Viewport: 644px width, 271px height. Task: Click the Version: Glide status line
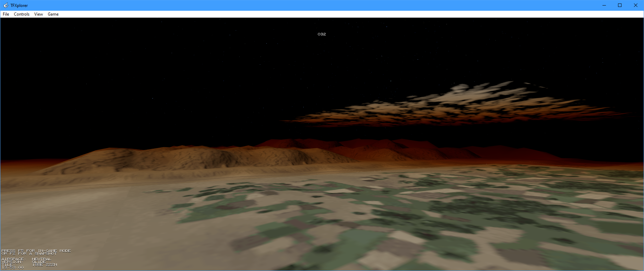24,262
